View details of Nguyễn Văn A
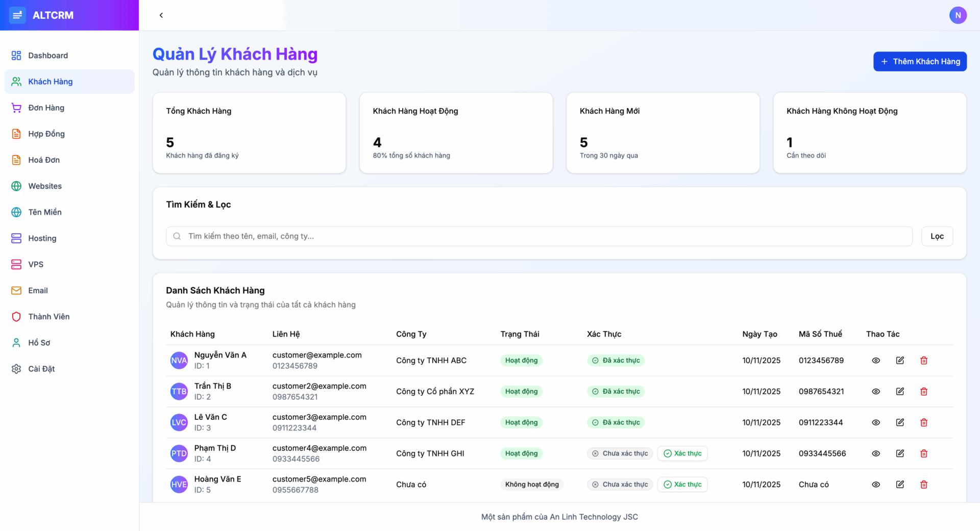Viewport: 980px width, 531px height. pos(876,360)
